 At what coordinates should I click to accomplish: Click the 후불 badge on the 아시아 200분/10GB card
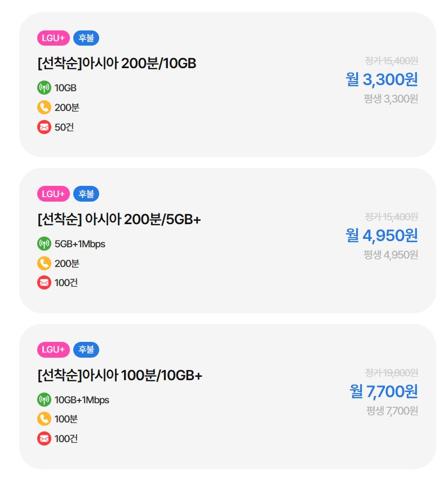click(x=86, y=38)
